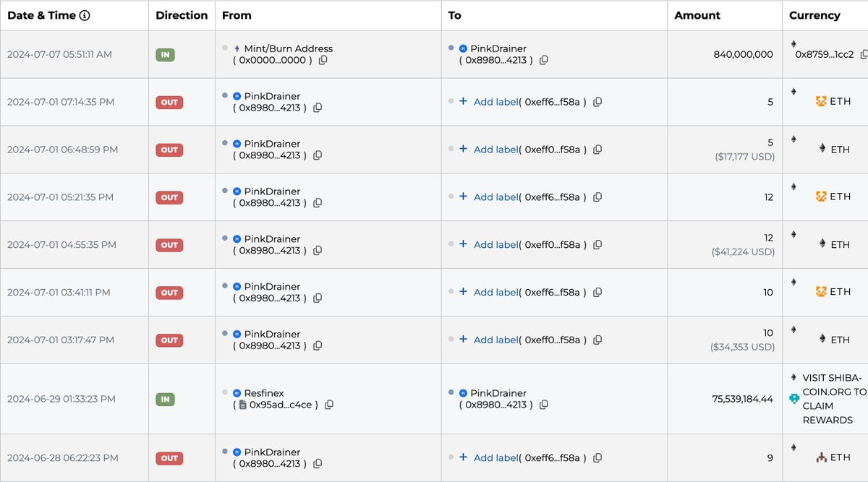868x482 pixels.
Task: Click the amount 9 in 06:22:23 PM row
Action: (770, 458)
